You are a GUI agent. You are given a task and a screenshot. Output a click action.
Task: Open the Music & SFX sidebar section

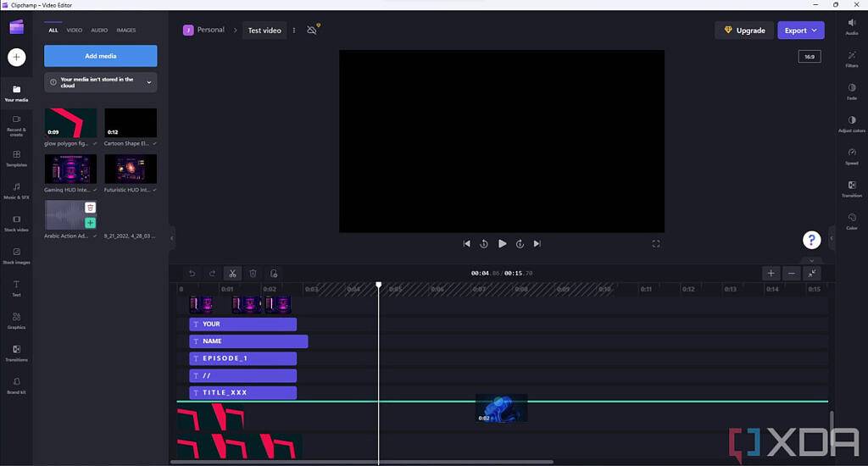[x=16, y=191]
